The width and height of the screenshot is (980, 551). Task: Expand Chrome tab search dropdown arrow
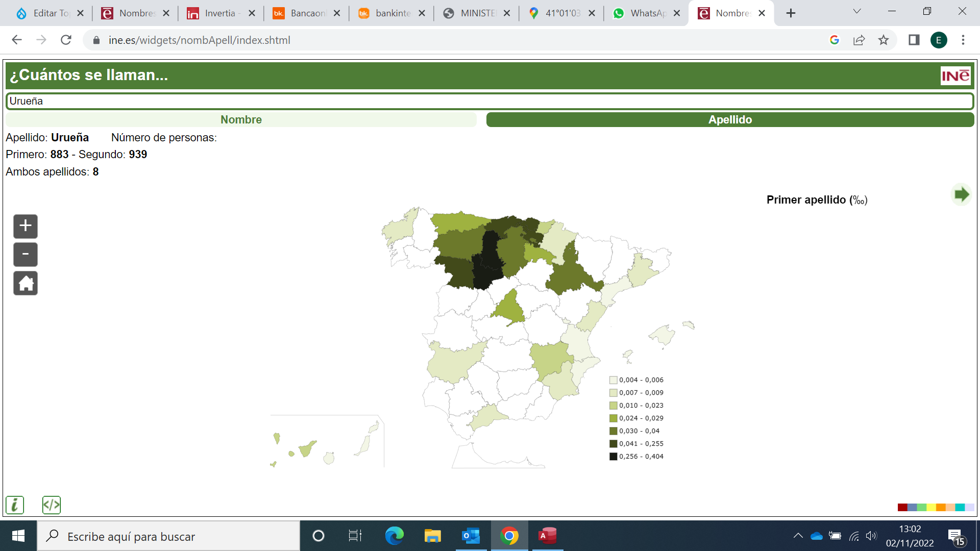point(857,12)
